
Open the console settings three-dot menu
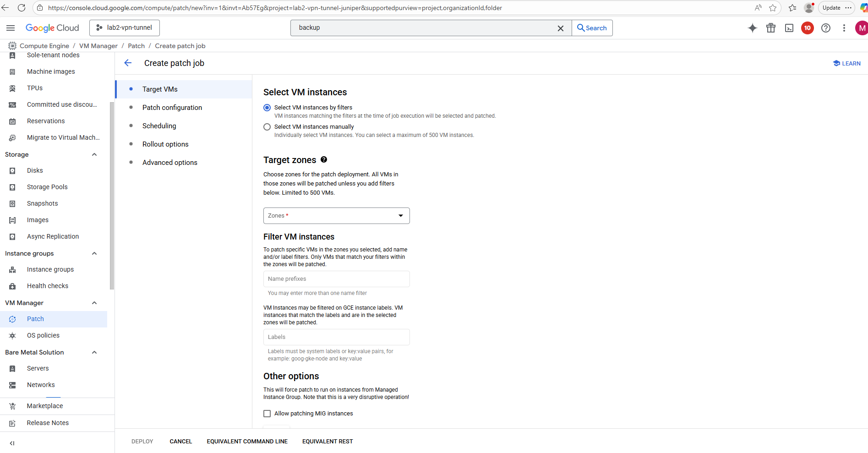click(844, 28)
